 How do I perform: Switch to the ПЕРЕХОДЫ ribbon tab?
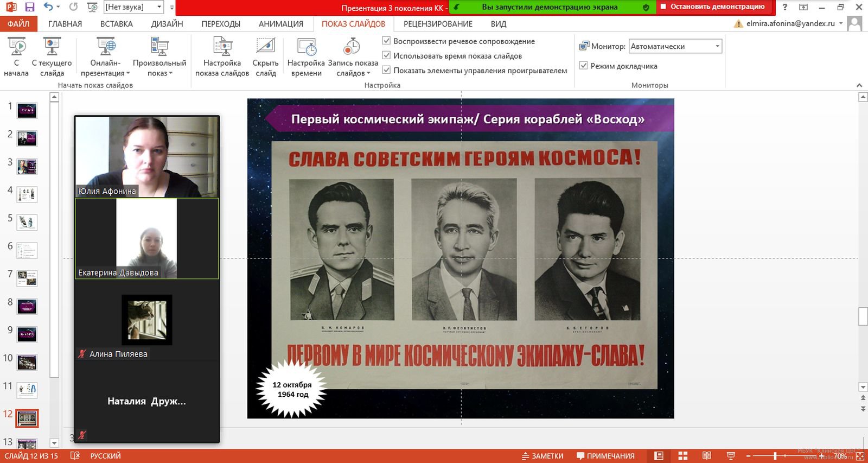point(221,24)
